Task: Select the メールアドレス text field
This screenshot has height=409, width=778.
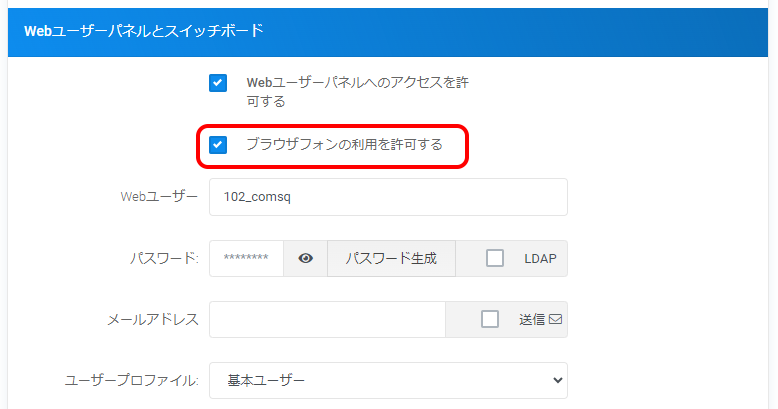Action: pyautogui.click(x=327, y=320)
